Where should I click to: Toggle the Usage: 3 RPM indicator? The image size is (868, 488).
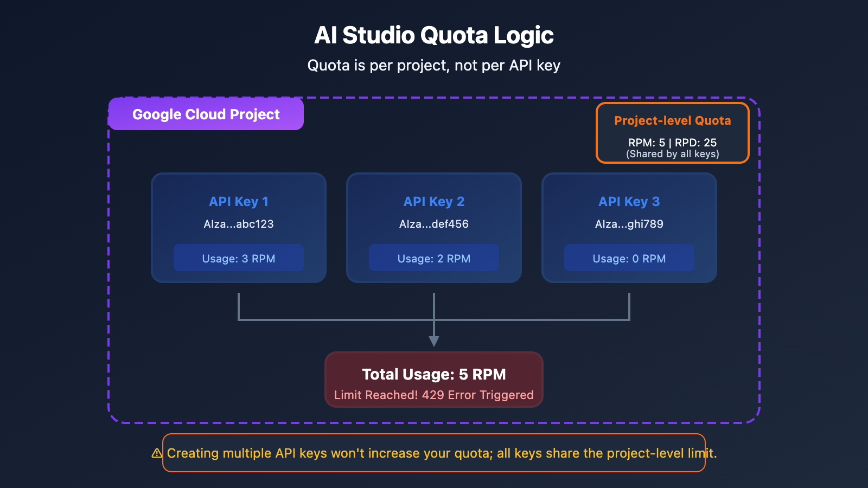click(x=239, y=258)
